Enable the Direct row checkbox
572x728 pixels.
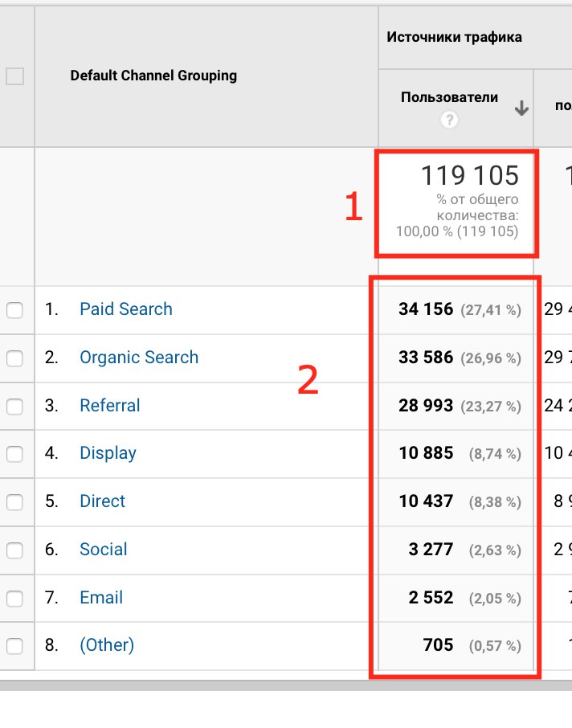point(15,502)
